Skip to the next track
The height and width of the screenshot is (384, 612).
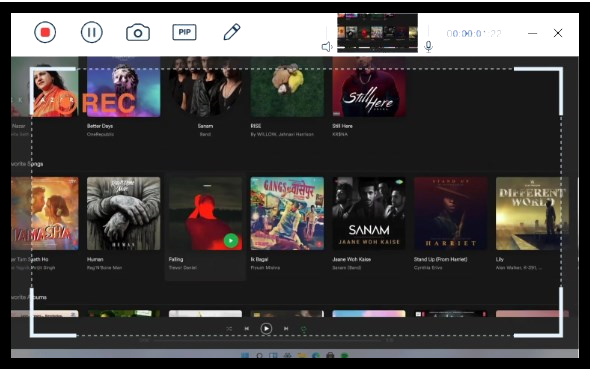pyautogui.click(x=286, y=329)
